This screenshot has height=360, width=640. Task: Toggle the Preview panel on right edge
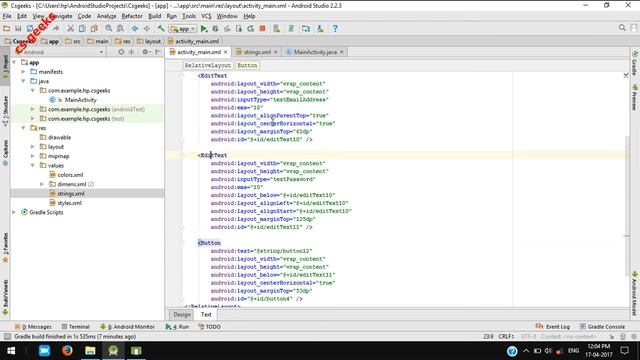(635, 97)
